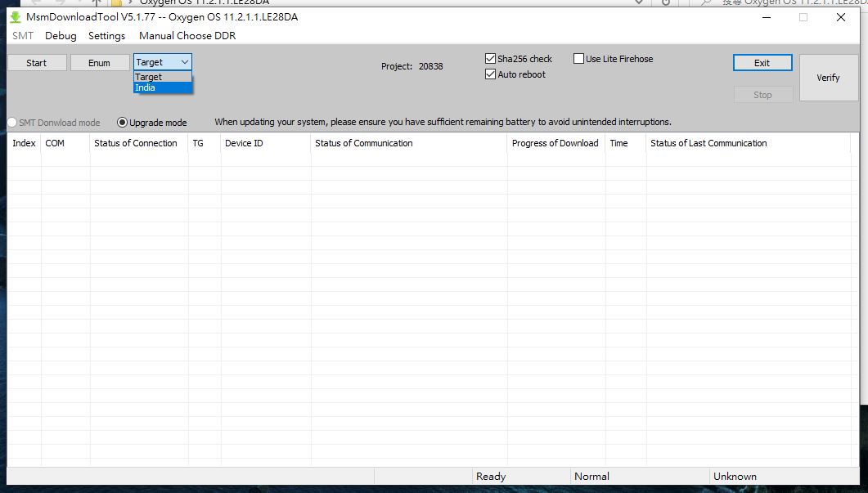Click the Verify button
The image size is (868, 493).
click(828, 78)
